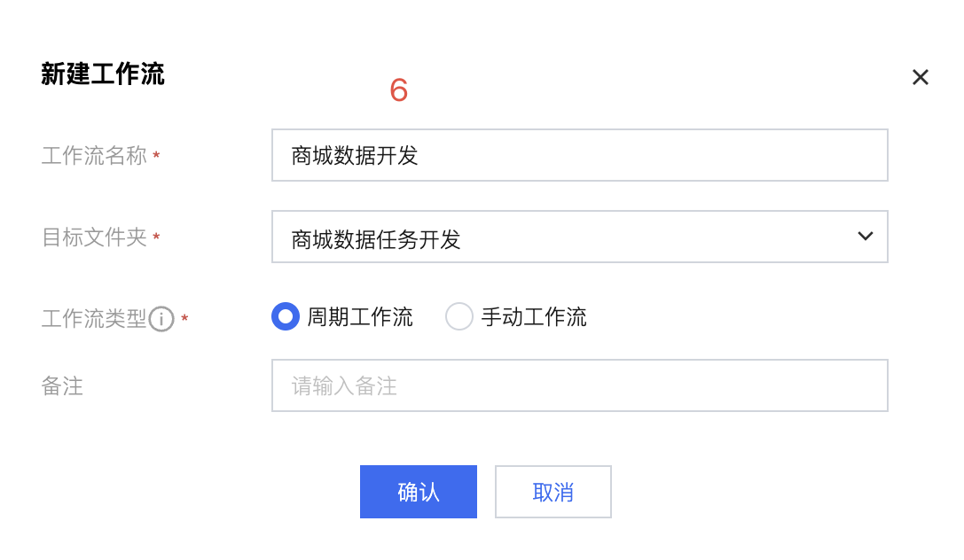
Task: Click the 周期工作流 option text
Action: click(360, 317)
